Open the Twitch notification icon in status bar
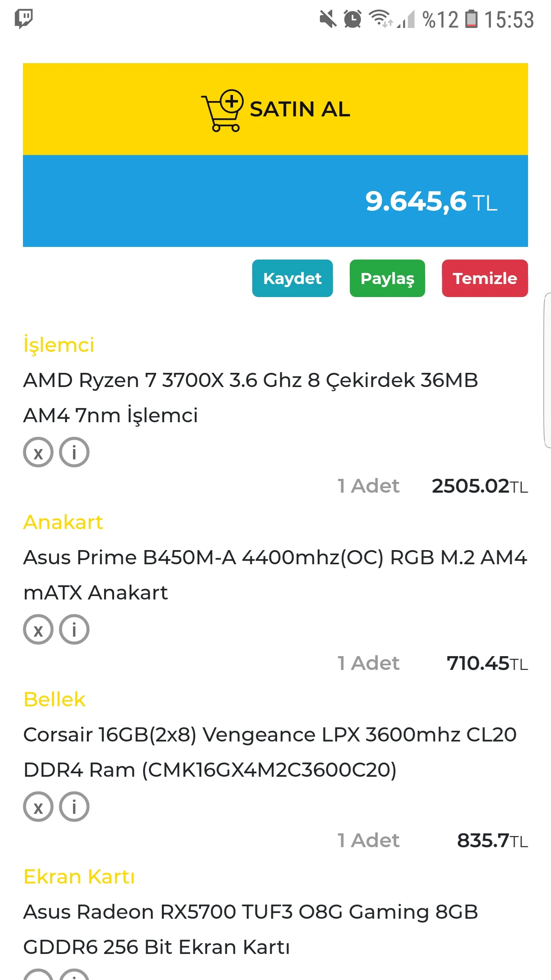 pyautogui.click(x=24, y=18)
